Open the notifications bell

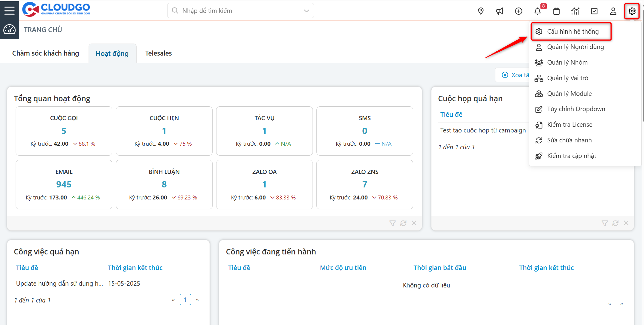click(537, 11)
